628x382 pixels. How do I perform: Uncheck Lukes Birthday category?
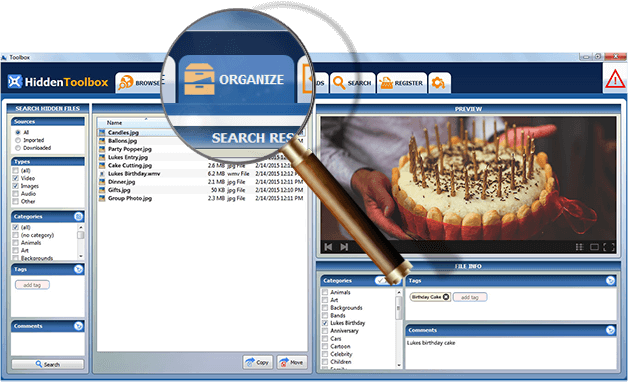[325, 323]
